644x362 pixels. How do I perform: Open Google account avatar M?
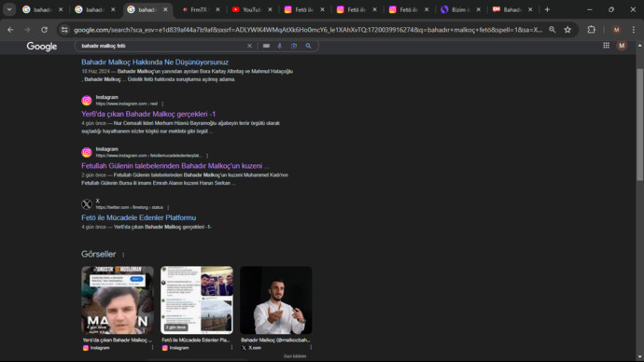622,46
